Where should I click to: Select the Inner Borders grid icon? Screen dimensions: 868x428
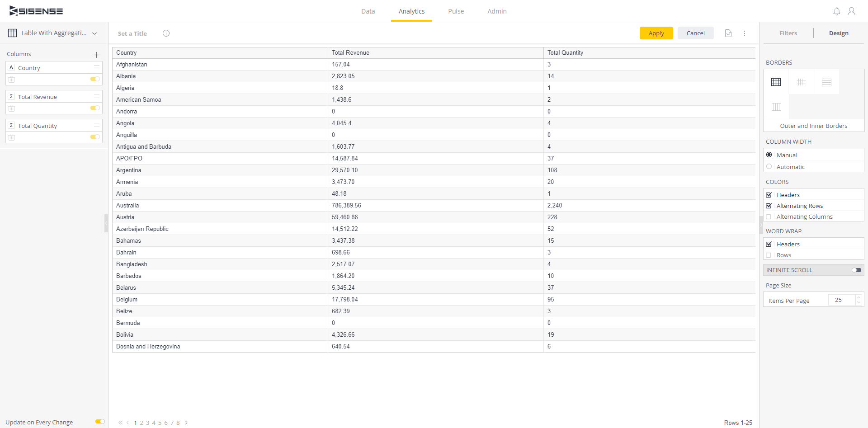[802, 82]
